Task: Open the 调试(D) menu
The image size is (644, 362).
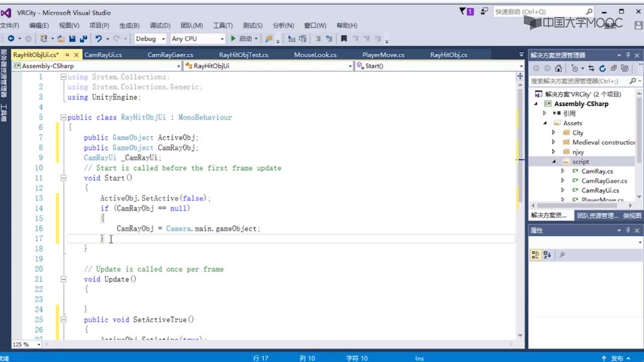Action: click(x=160, y=26)
